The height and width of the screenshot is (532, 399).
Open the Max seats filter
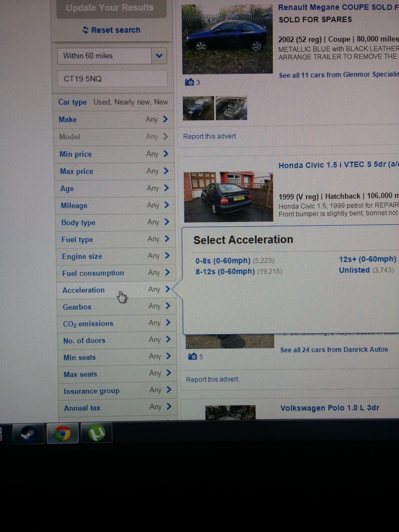pos(118,374)
